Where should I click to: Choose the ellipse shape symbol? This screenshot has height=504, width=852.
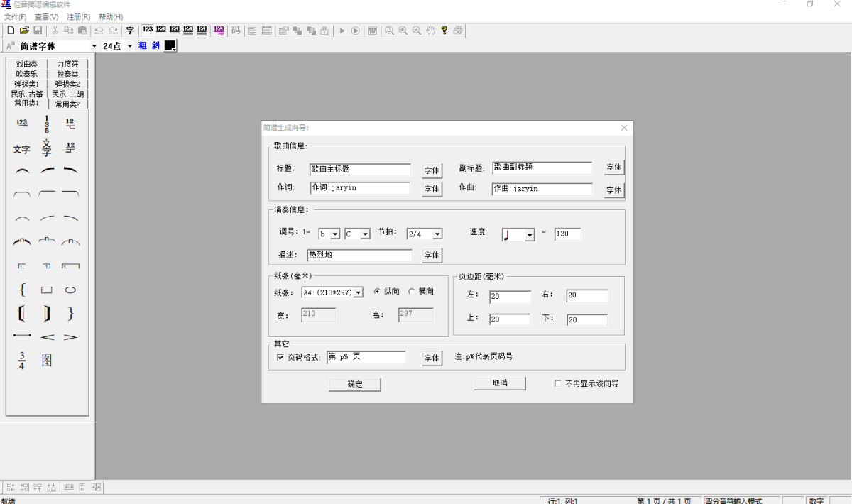[70, 290]
